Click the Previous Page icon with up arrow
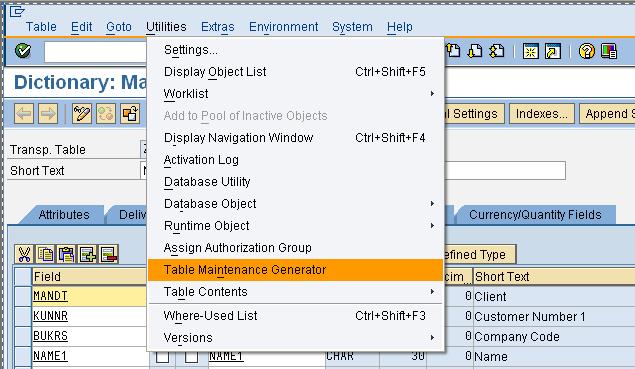 (x=454, y=51)
